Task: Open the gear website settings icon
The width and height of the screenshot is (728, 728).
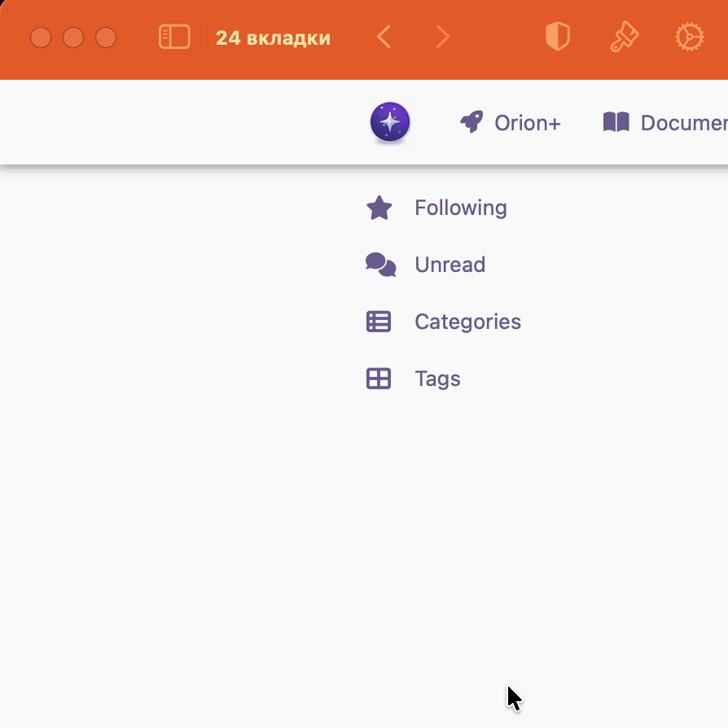Action: [x=690, y=37]
